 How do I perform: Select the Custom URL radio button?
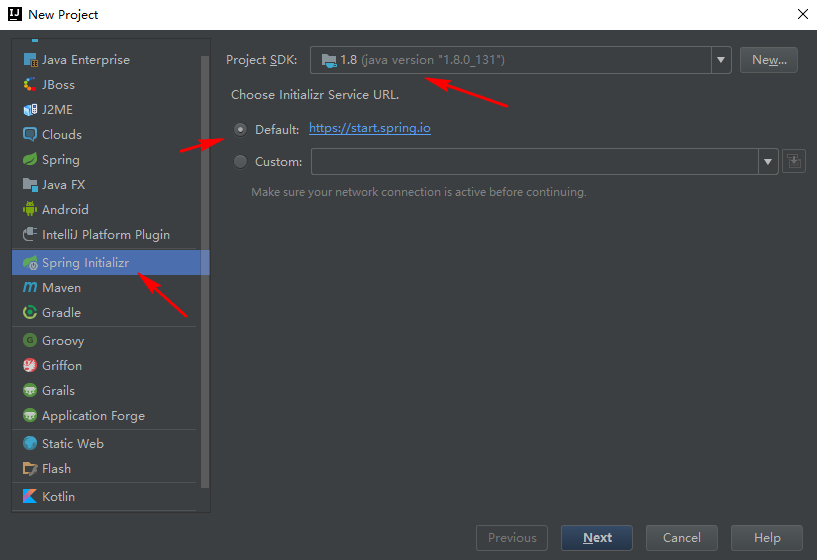coord(240,161)
